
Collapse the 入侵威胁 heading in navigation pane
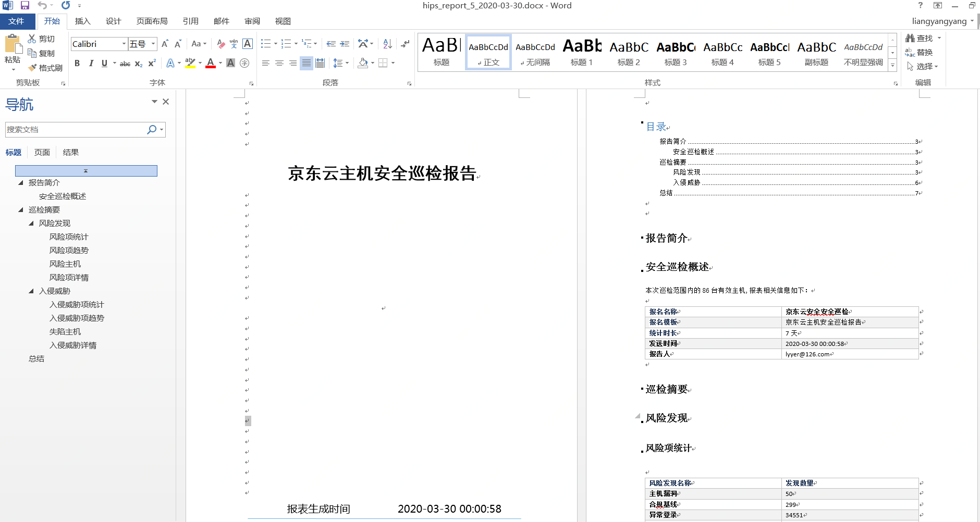(31, 291)
